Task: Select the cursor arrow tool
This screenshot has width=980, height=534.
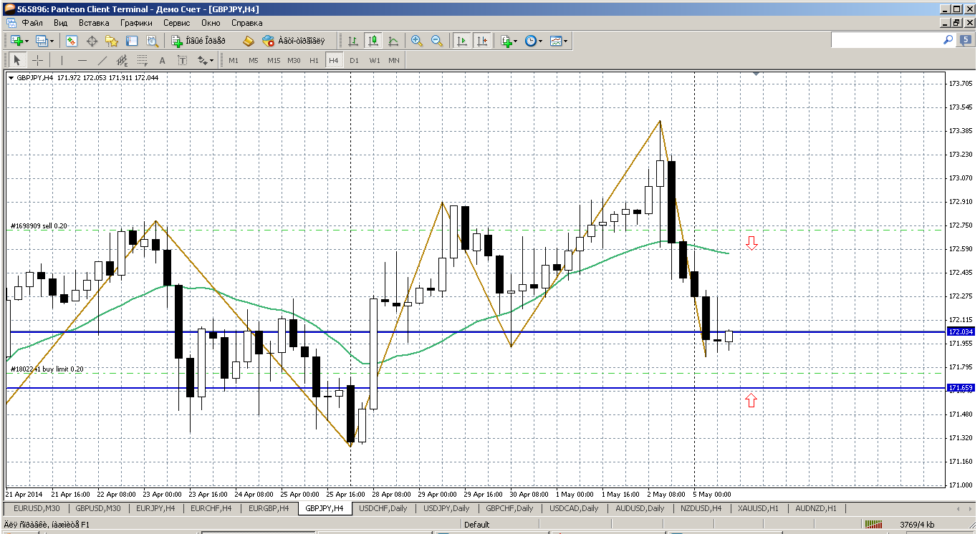Action: coord(17,60)
